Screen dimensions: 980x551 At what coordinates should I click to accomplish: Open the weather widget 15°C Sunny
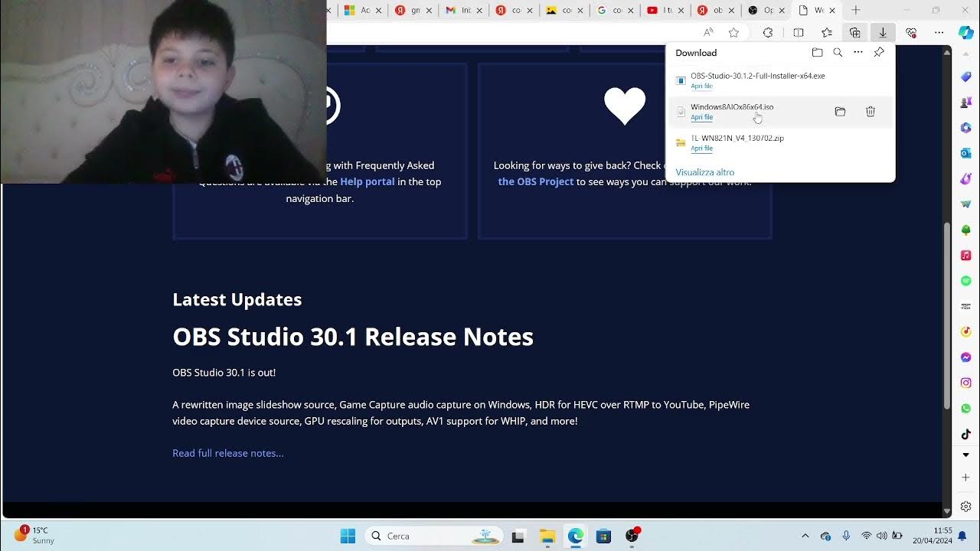click(35, 535)
